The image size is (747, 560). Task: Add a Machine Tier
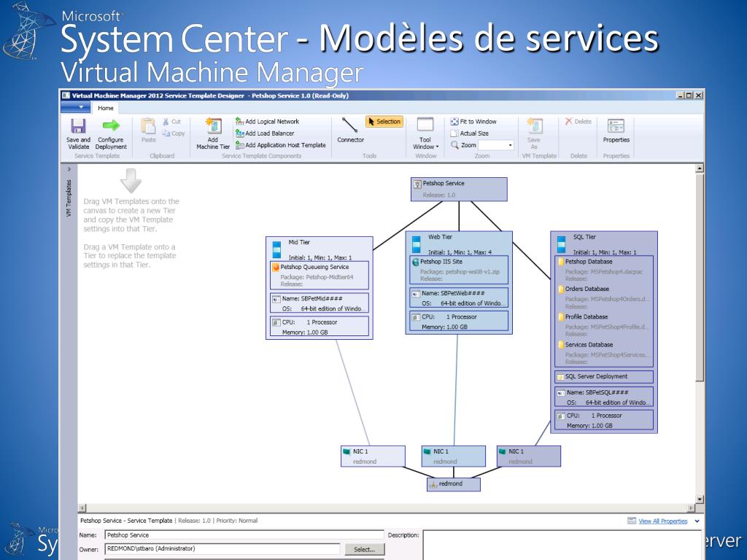213,133
